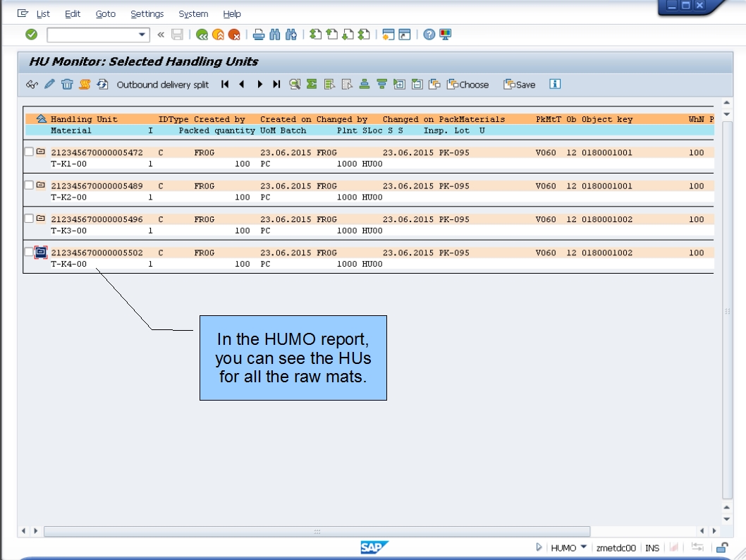Click inside the command input field
746x560 pixels.
pos(92,35)
